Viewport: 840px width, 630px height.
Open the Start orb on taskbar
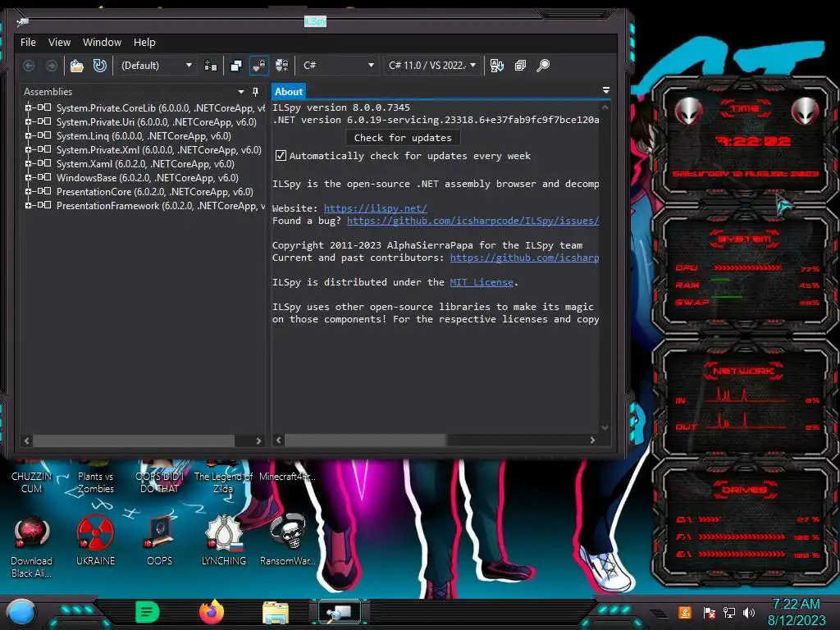(21, 612)
